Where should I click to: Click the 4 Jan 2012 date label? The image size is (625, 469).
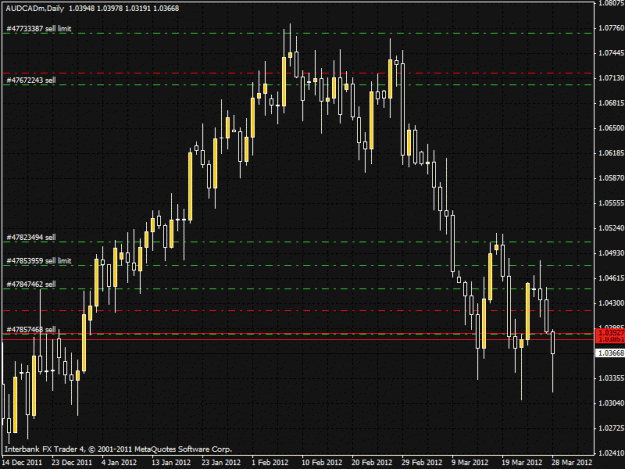(119, 462)
